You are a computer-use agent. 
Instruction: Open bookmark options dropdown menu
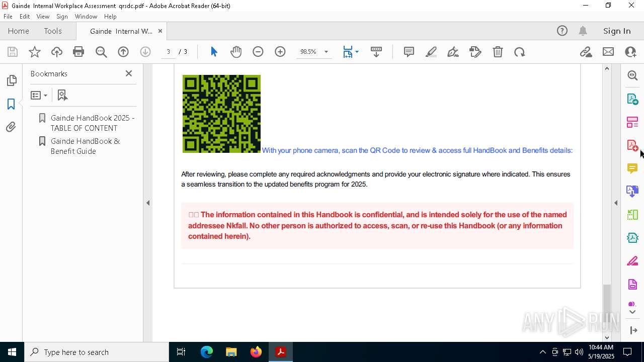[x=39, y=95]
